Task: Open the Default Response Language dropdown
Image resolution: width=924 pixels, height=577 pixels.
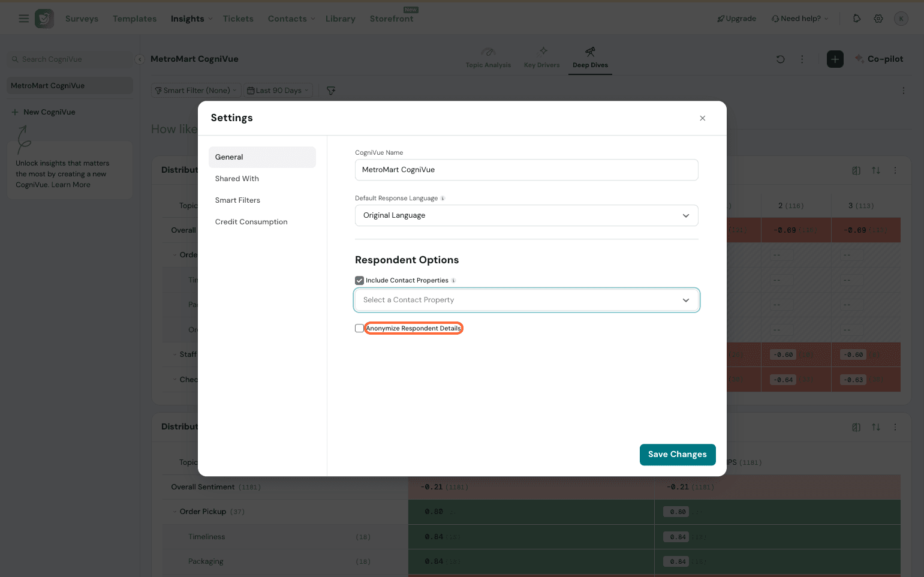Action: (x=526, y=215)
